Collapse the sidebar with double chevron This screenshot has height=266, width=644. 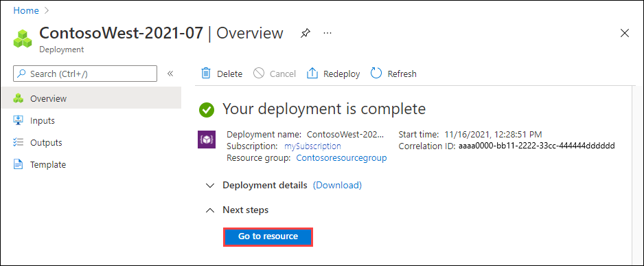pos(170,74)
